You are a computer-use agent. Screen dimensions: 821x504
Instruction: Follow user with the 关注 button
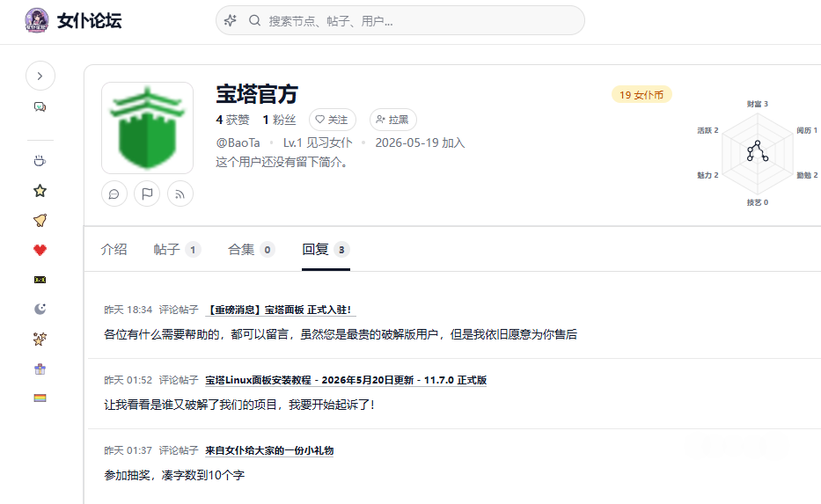(333, 120)
